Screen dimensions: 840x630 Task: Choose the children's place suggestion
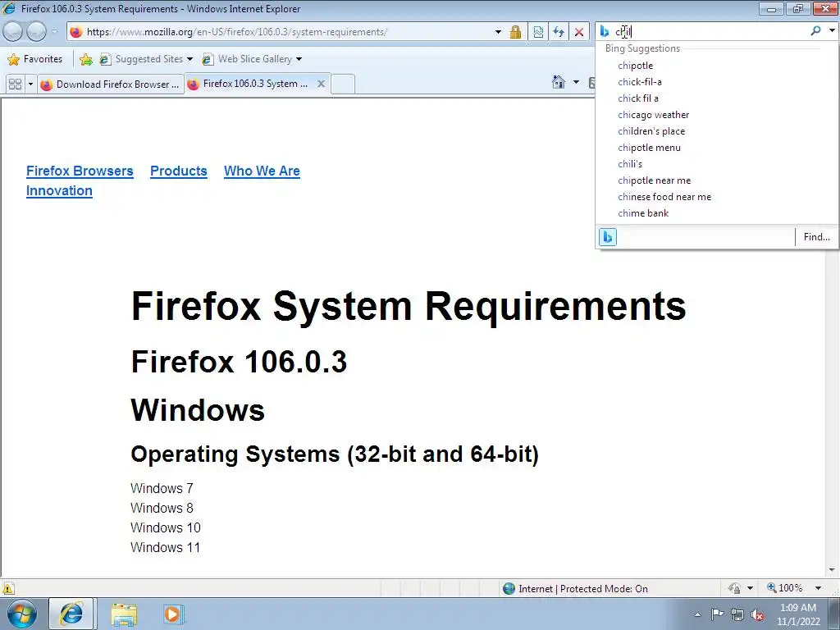651,131
